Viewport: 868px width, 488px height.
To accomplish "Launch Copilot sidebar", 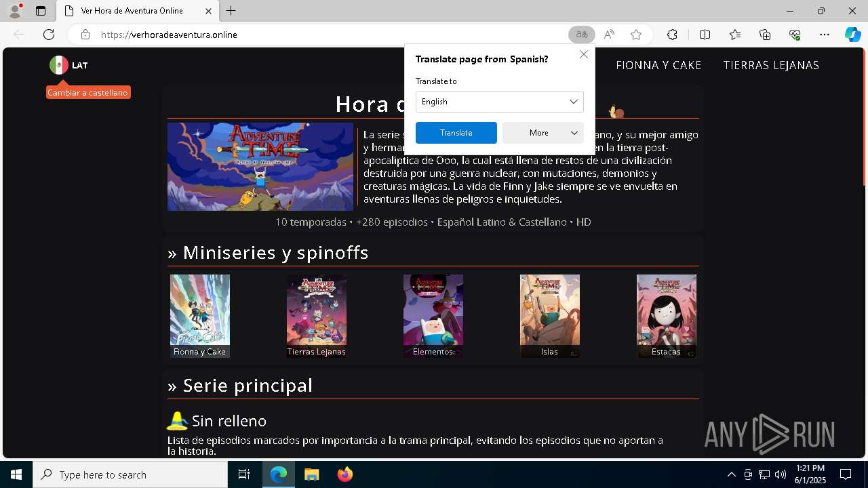I will [x=852, y=35].
